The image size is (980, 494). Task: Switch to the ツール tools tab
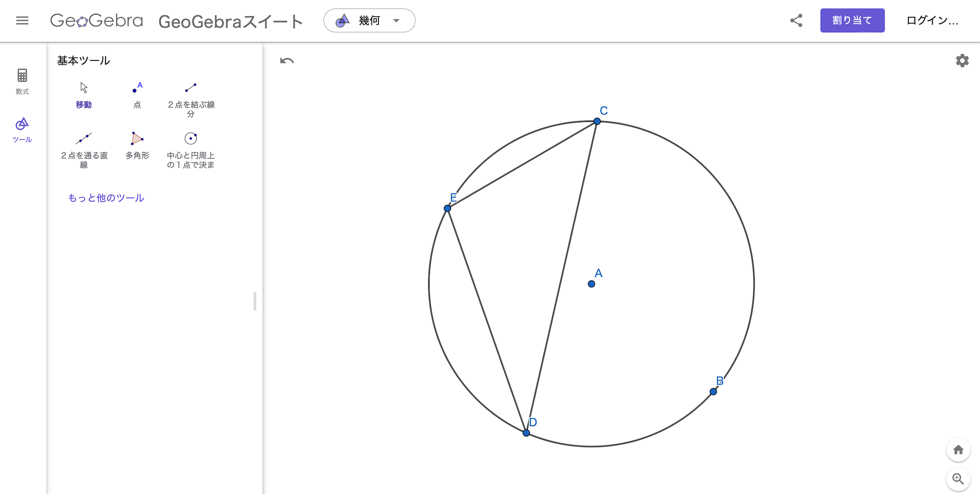coord(22,130)
